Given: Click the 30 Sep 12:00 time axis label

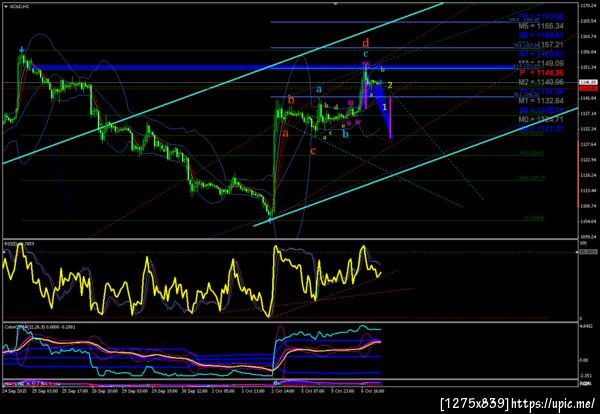Looking at the screenshot, I should click(195, 391).
